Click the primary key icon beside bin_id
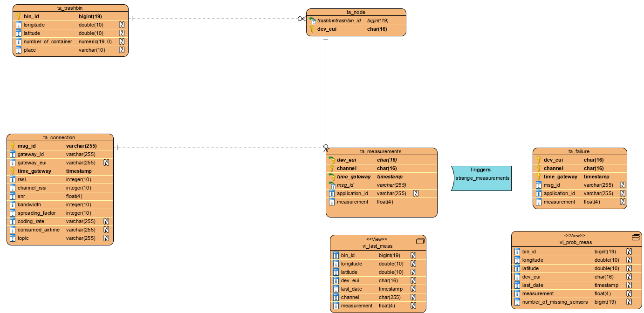This screenshot has height=313, width=644. tap(19, 16)
